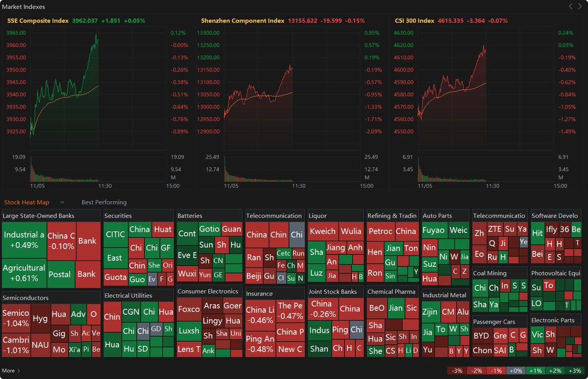Image resolution: width=588 pixels, height=379 pixels.
Task: Select the Zijin industrial metal tile
Action: 431,311
